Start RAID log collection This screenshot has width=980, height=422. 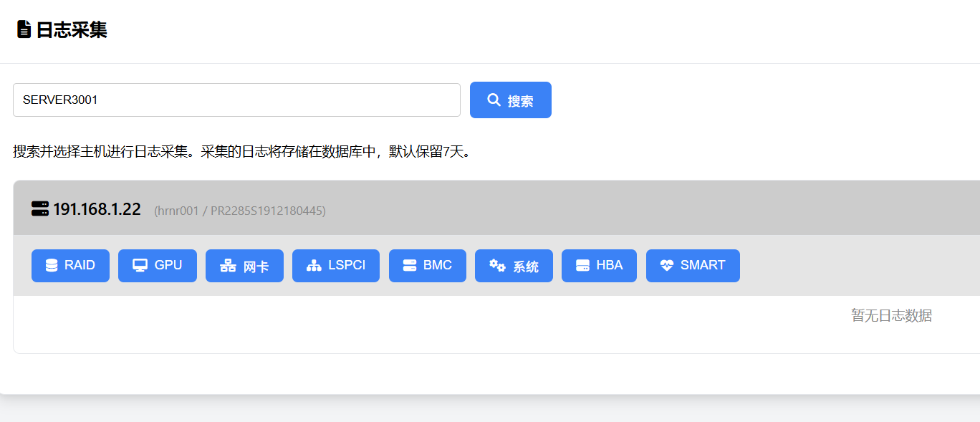70,265
